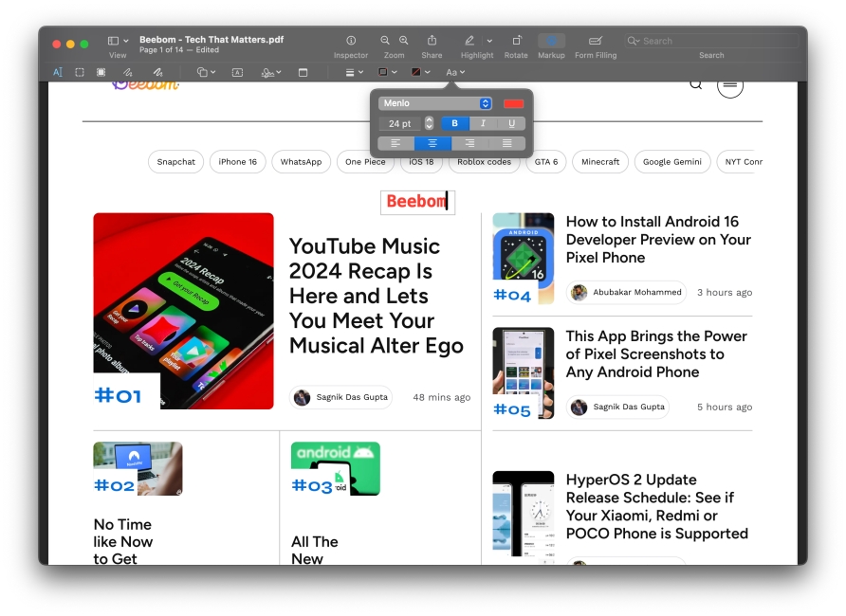Image resolution: width=846 pixels, height=616 pixels.
Task: Select the Minecraft tag
Action: coord(600,162)
